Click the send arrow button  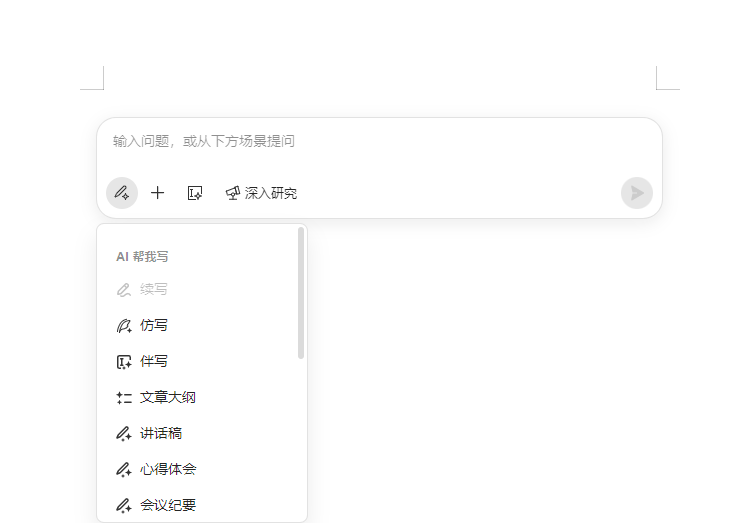coord(637,193)
